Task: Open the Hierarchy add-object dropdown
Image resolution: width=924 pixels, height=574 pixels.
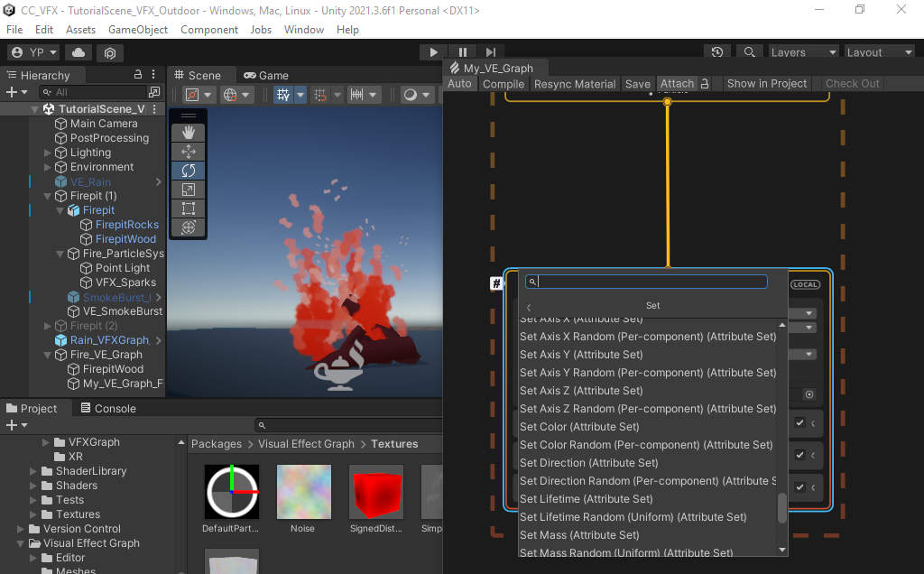Action: 16,92
